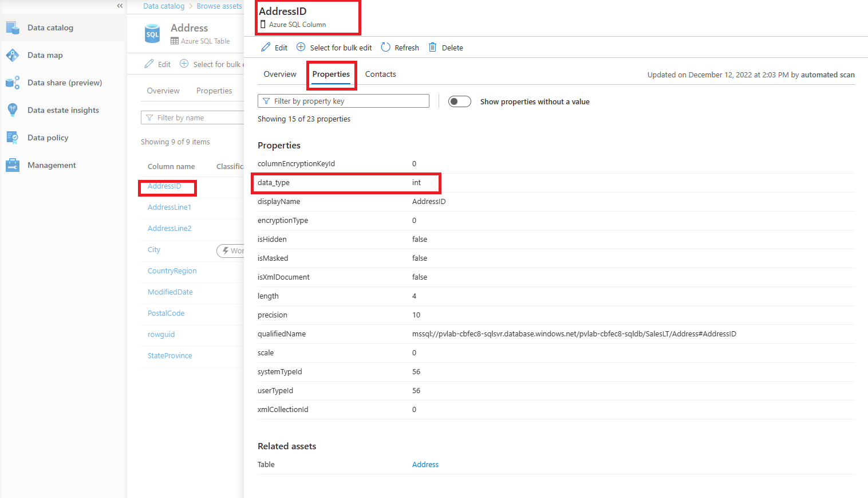Open the AddressLine1 column link

[169, 207]
